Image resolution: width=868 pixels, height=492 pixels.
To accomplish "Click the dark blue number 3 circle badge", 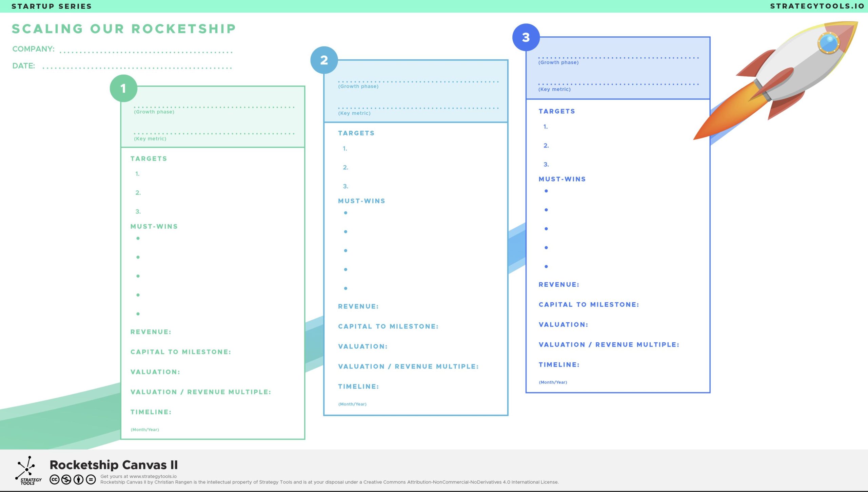I will click(526, 37).
